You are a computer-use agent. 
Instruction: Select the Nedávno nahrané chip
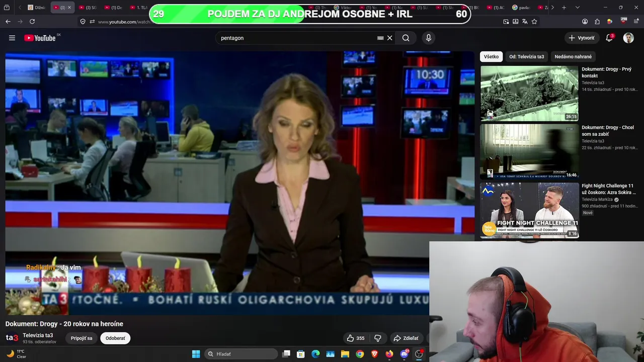coord(573,57)
